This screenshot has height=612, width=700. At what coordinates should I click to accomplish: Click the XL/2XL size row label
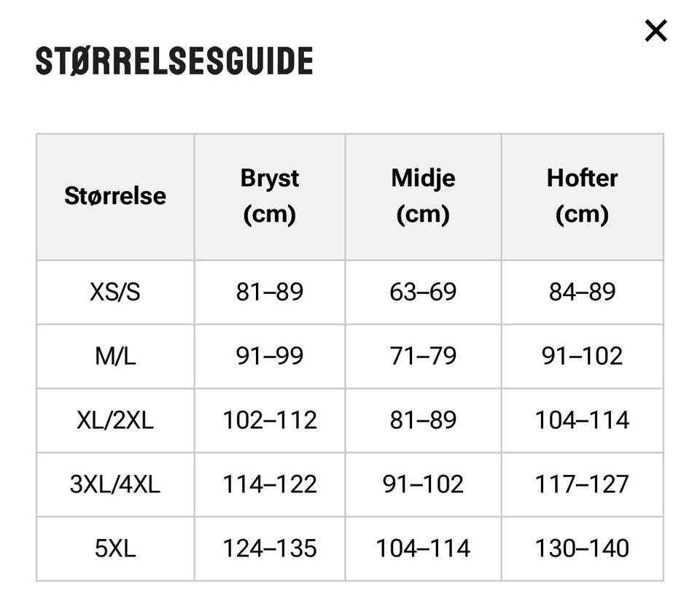click(x=115, y=420)
